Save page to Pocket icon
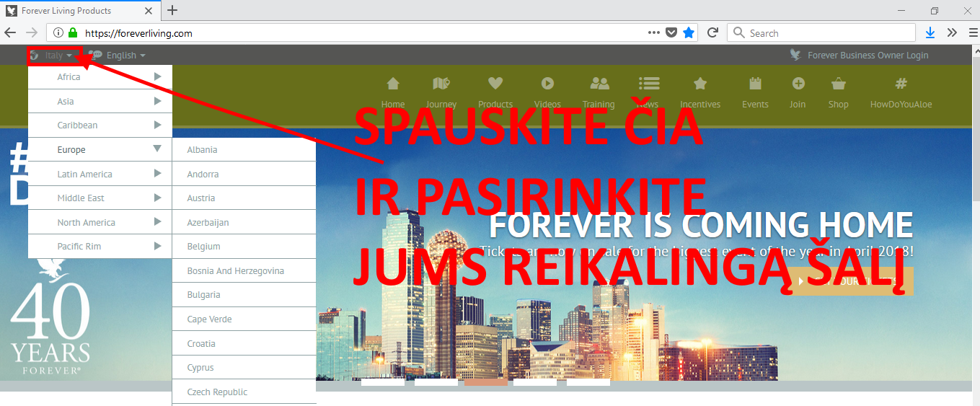 pos(671,32)
